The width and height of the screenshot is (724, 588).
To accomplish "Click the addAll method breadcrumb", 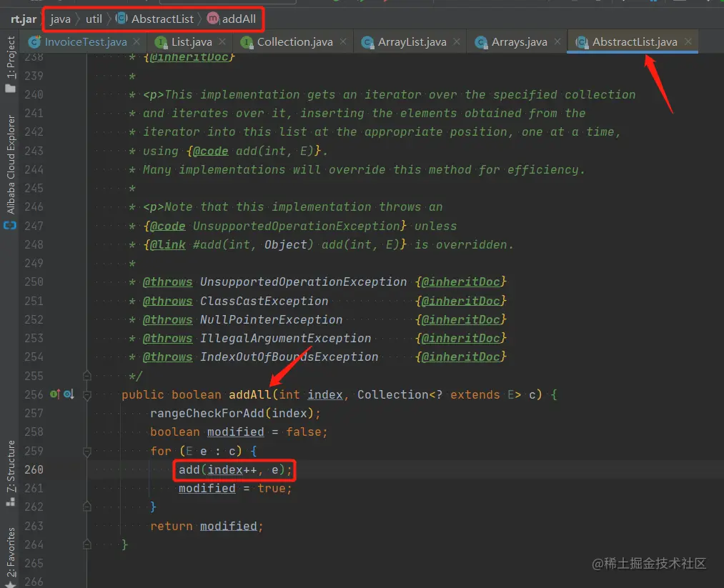I will pos(239,19).
